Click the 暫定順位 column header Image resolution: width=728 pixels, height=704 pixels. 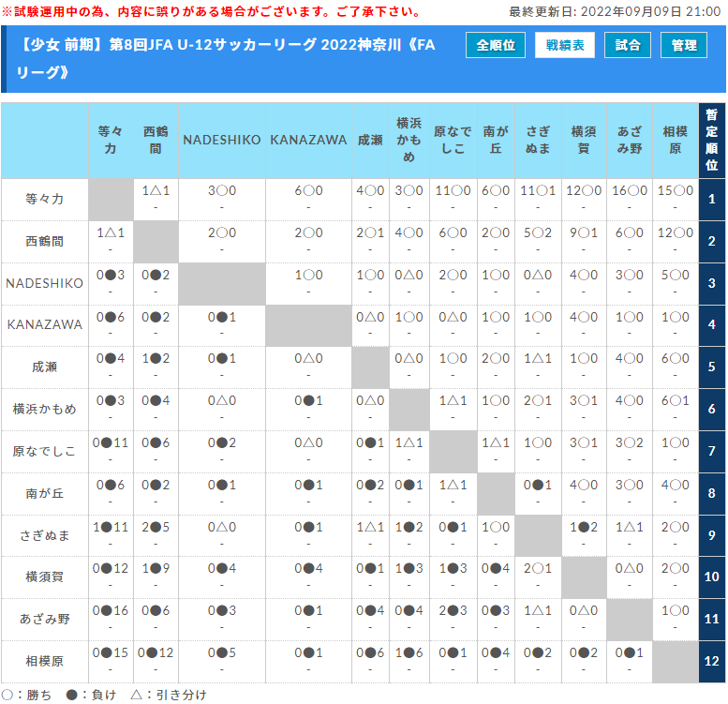[712, 141]
